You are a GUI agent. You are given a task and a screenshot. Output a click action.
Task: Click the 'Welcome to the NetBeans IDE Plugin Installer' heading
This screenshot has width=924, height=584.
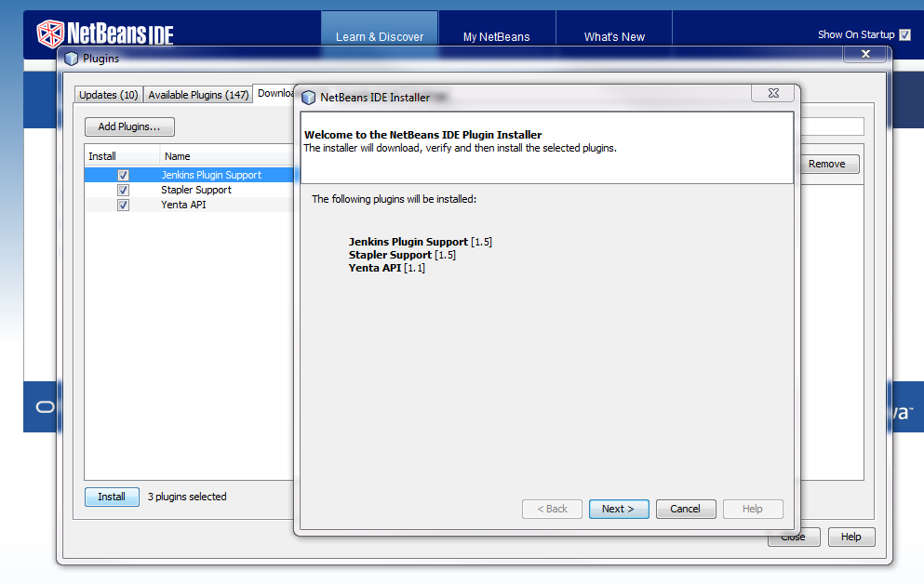click(x=422, y=135)
